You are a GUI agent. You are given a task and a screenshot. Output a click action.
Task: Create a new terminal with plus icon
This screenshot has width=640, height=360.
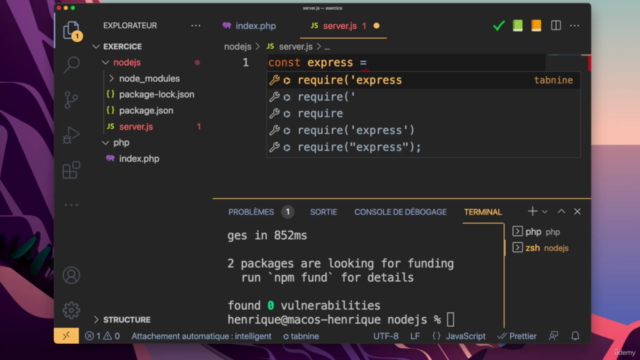[x=532, y=211]
